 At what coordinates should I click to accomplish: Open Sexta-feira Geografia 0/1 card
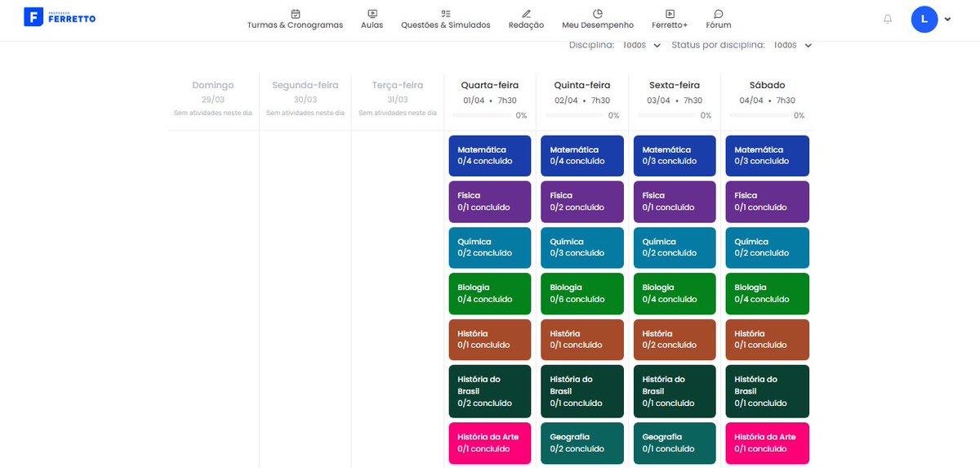[x=675, y=443]
